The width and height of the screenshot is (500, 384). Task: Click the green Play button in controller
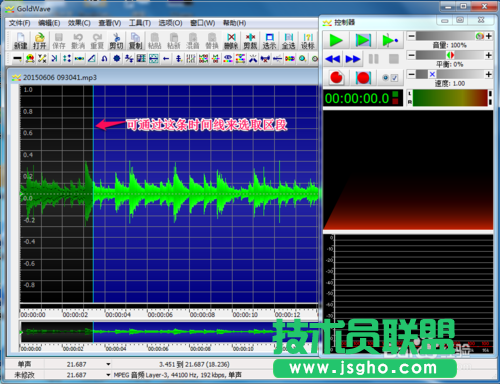click(x=336, y=40)
